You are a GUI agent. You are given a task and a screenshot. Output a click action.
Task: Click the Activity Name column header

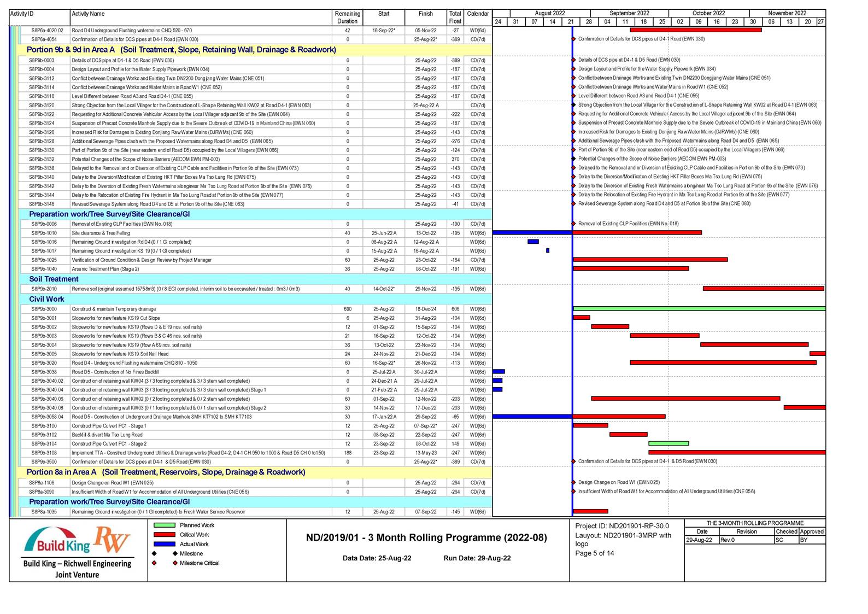tap(88, 14)
